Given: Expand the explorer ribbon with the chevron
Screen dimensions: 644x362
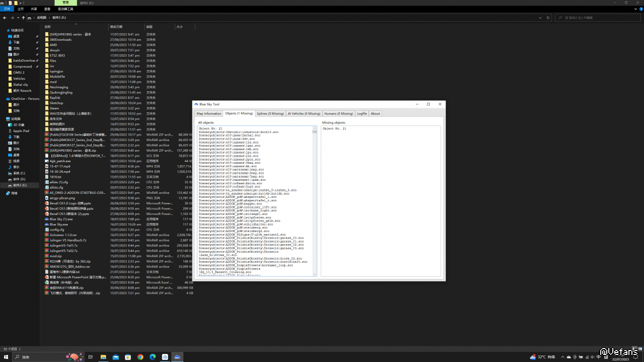Looking at the screenshot, I should click(x=634, y=9).
